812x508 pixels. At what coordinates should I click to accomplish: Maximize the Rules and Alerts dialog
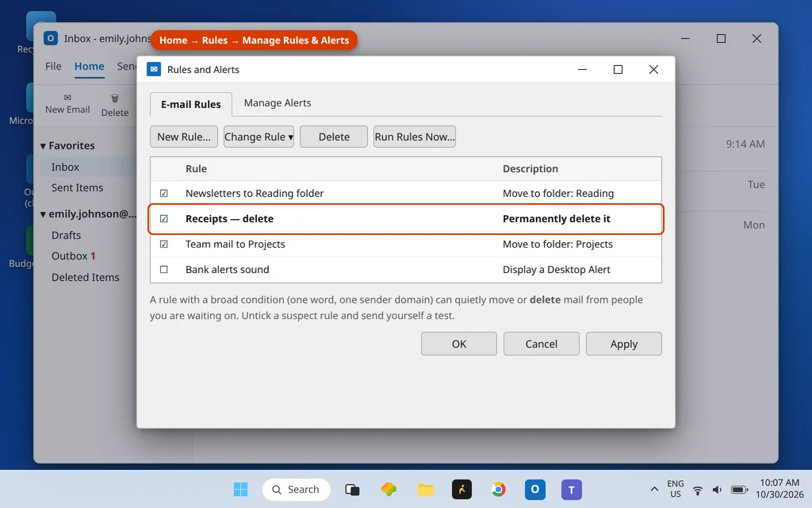click(x=618, y=70)
